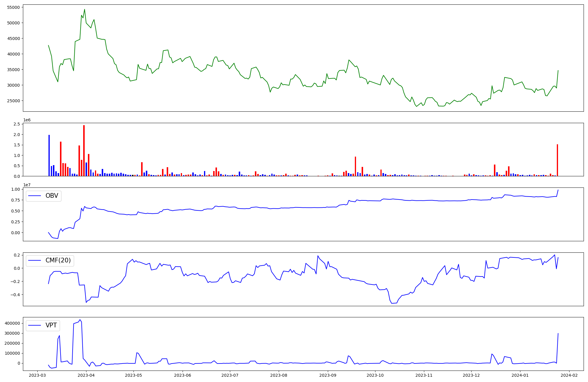Screen dimensions: 588x382
Task: Click the 2023-08 x-axis date label
Action: (279, 375)
